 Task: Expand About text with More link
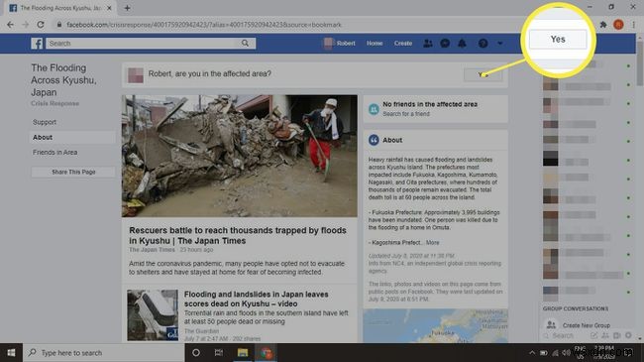pos(433,243)
